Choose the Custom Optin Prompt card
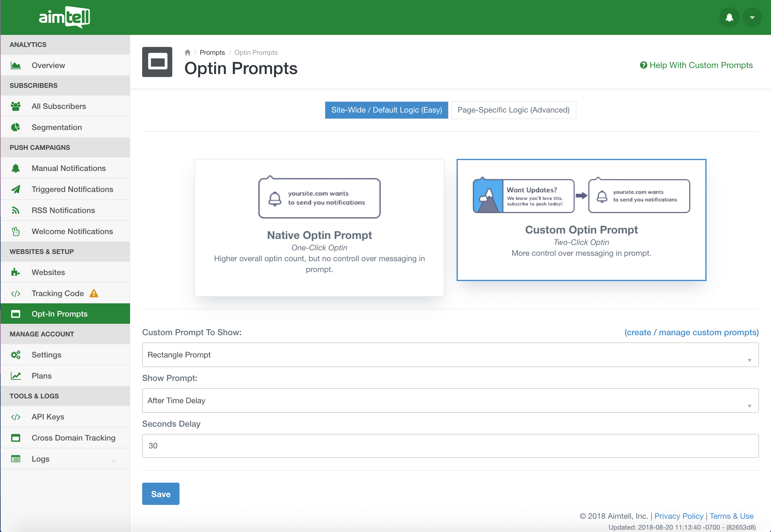 tap(581, 220)
